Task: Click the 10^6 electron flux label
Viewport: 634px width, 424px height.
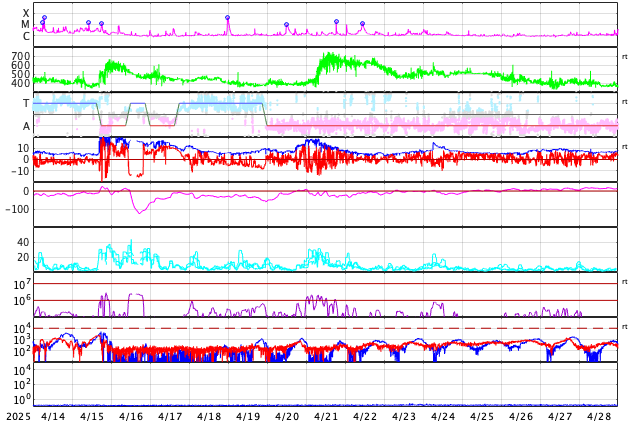Action: (x=22, y=301)
